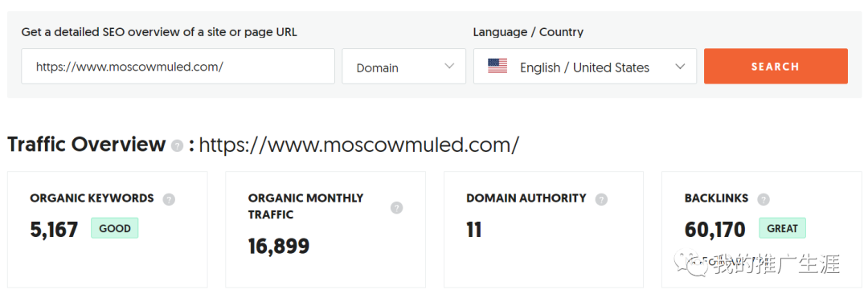Click the GOOD badge next to Organic Keywords
This screenshot has height=302, width=868.
(115, 228)
